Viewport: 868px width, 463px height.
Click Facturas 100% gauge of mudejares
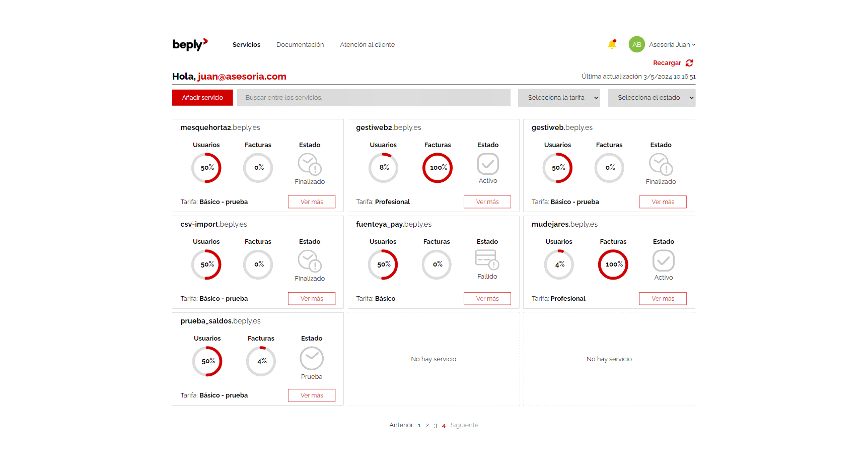point(613,264)
